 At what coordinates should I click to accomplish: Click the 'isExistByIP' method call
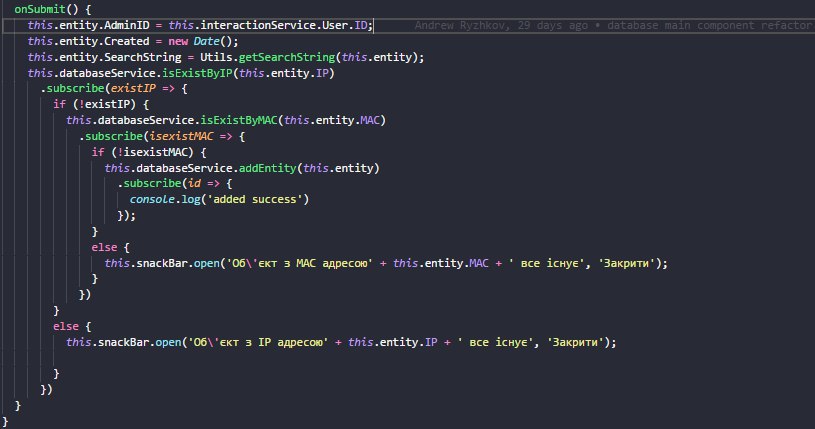[197, 73]
